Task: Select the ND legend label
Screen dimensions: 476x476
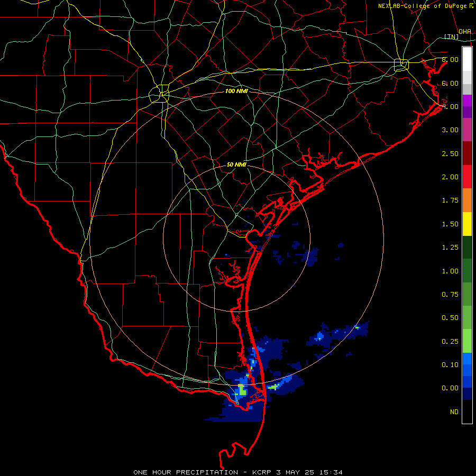Action: pos(454,412)
